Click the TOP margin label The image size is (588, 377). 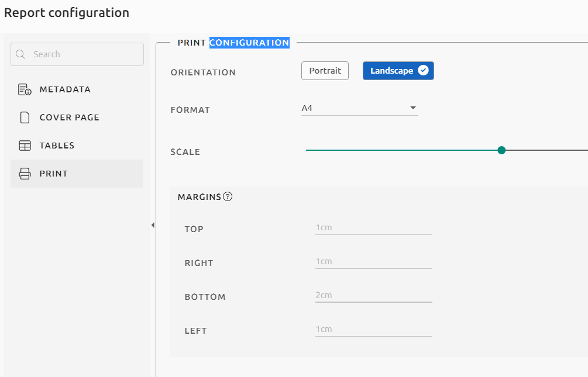(x=194, y=229)
